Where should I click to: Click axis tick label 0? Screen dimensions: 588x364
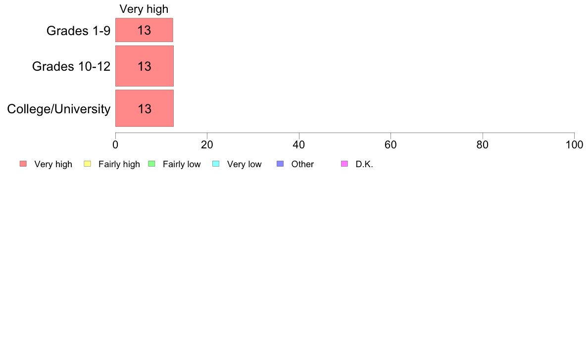115,145
